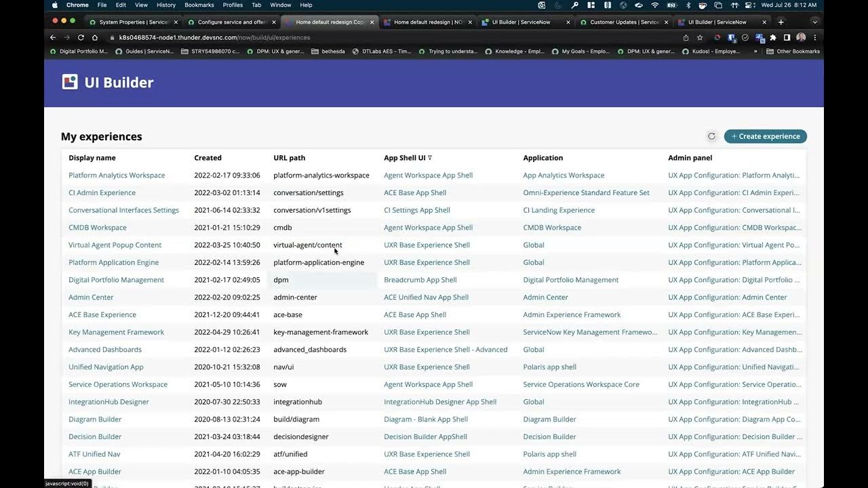
Task: Open Chrome extensions puzzle icon
Action: coord(772,37)
